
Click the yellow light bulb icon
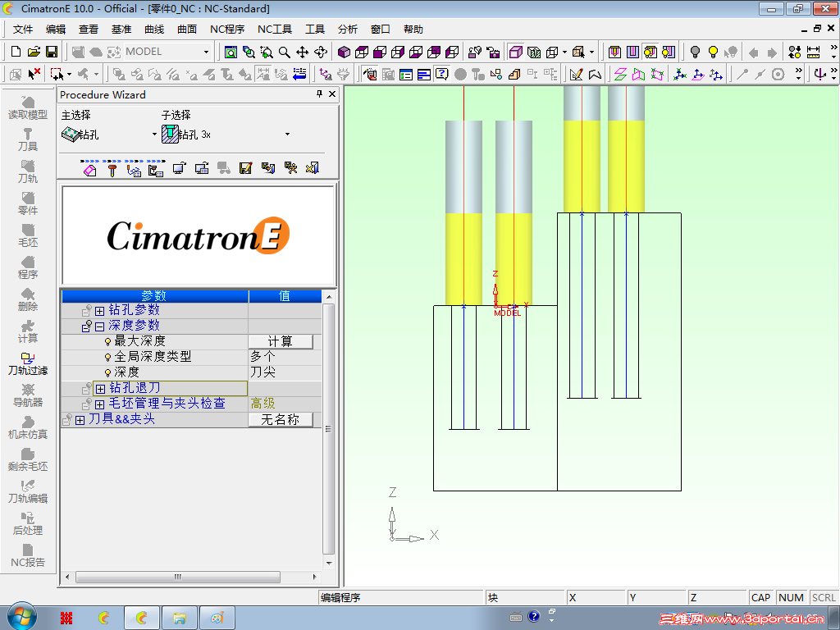click(713, 52)
